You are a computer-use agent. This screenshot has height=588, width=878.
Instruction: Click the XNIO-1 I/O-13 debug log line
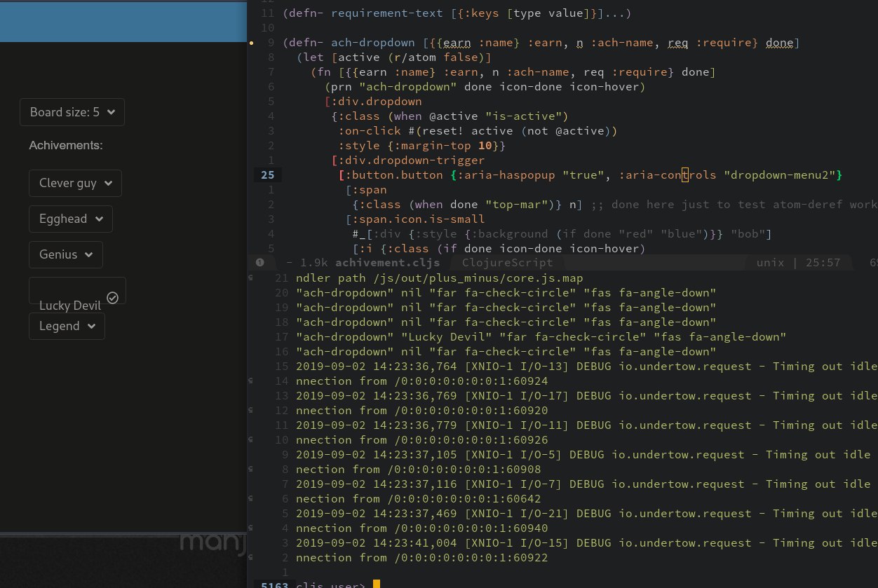pyautogui.click(x=587, y=367)
